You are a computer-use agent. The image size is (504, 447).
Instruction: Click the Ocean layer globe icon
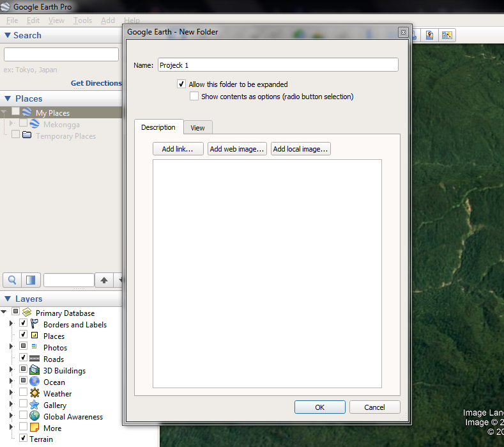coord(34,381)
